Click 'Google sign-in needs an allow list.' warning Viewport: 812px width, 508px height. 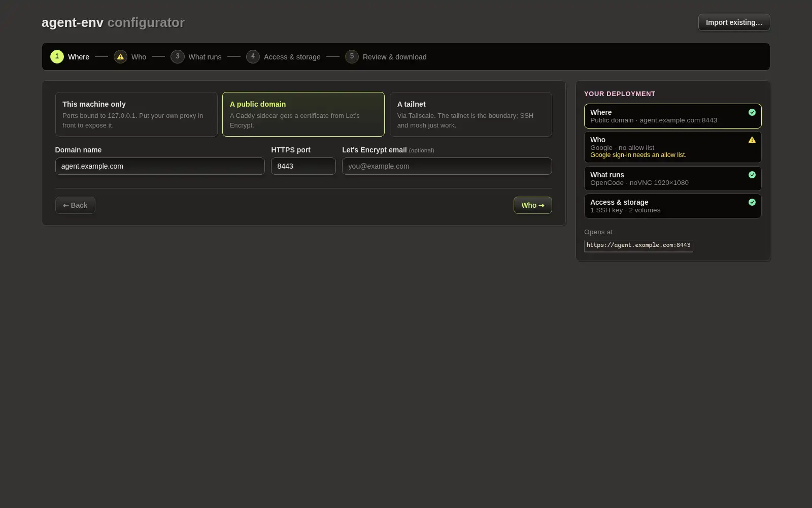(x=638, y=155)
